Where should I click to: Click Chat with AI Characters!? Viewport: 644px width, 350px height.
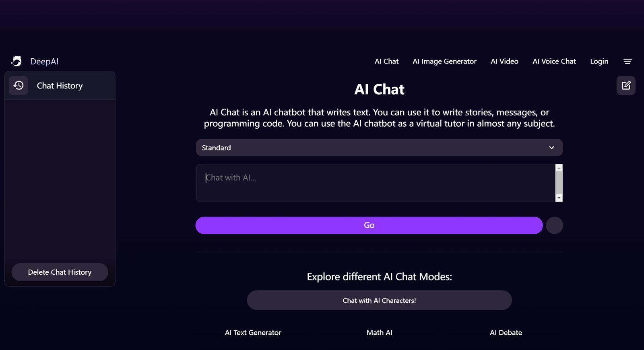pos(379,300)
